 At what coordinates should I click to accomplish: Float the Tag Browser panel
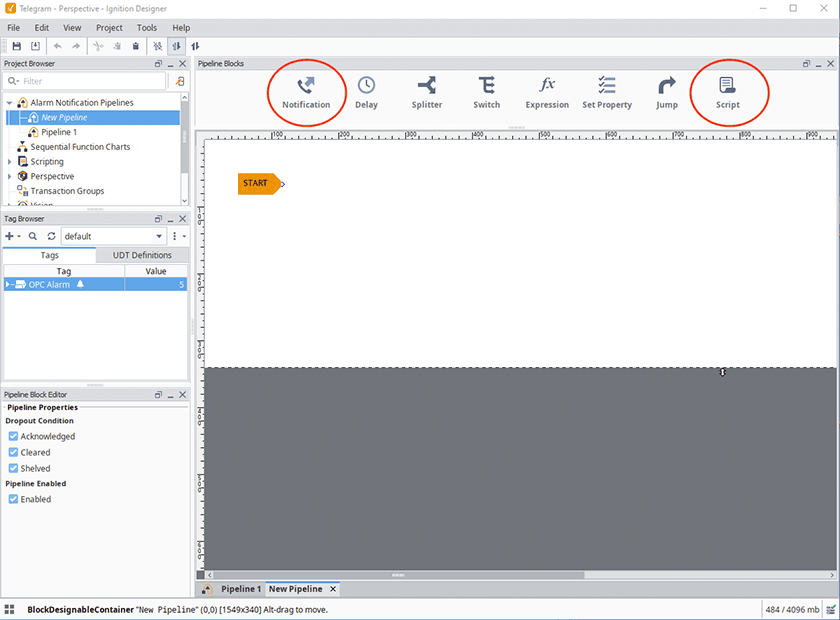point(158,219)
